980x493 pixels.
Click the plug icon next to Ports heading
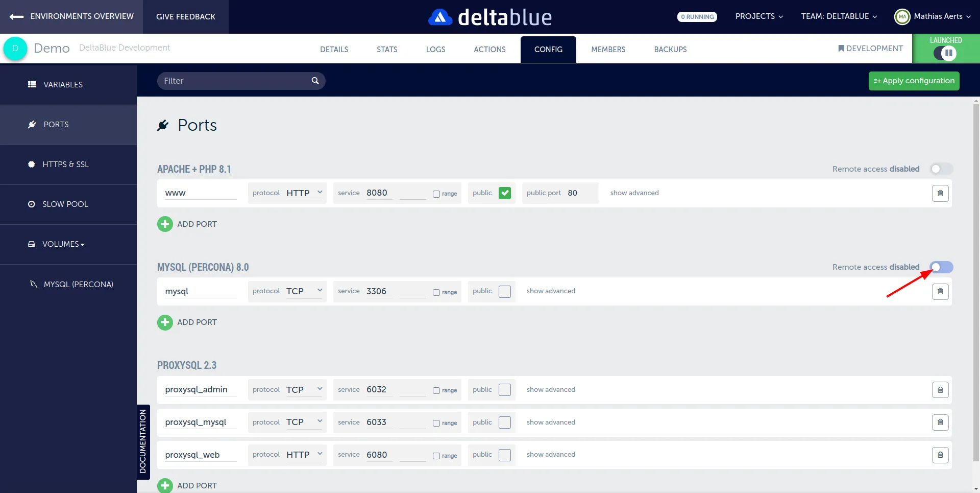[163, 125]
